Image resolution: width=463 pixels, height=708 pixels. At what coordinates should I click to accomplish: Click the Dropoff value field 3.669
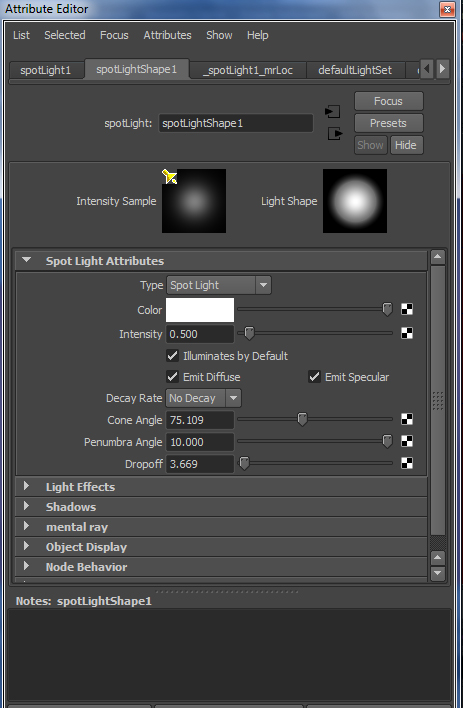tap(200, 464)
